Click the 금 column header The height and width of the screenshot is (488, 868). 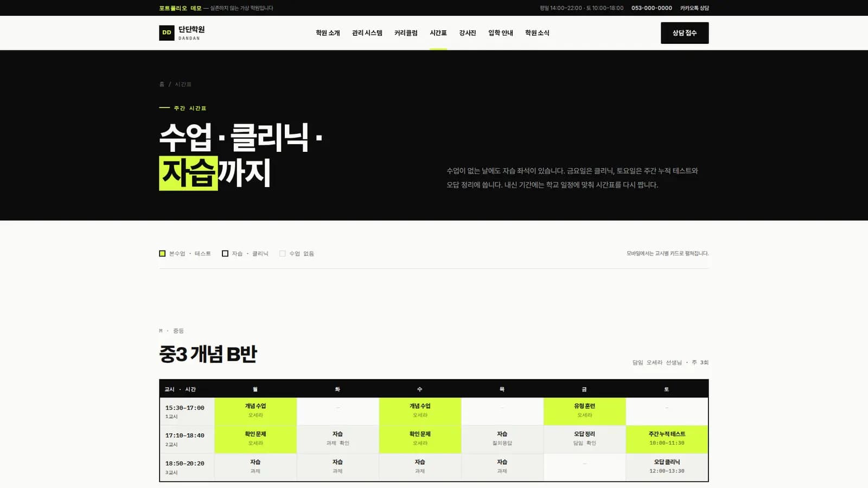point(584,389)
